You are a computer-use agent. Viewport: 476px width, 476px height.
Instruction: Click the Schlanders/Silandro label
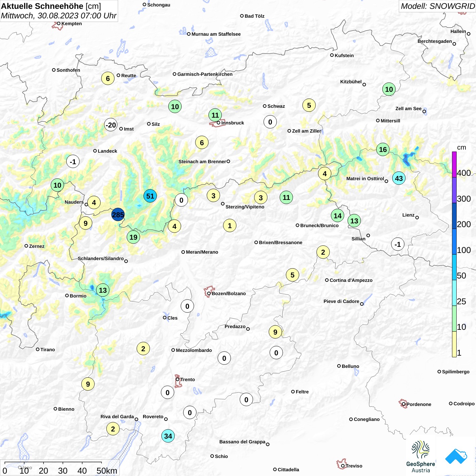coord(101,258)
